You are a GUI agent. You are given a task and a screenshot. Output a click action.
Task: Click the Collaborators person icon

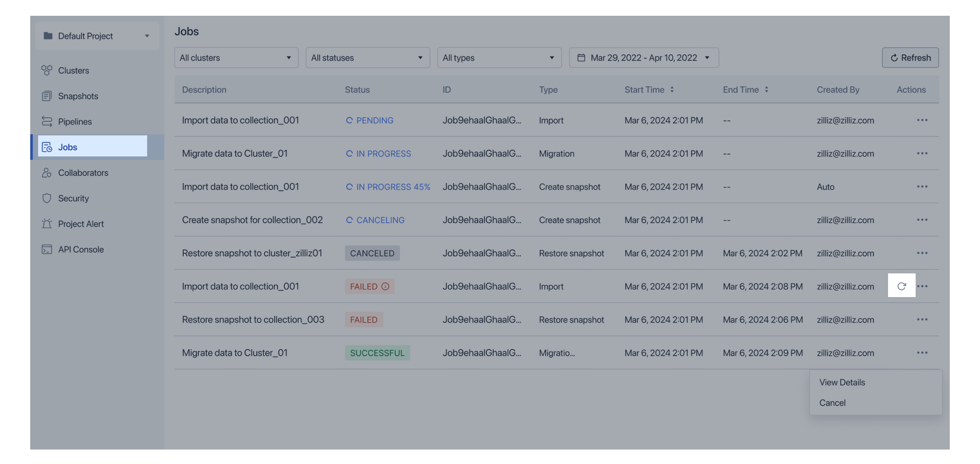pyautogui.click(x=47, y=173)
